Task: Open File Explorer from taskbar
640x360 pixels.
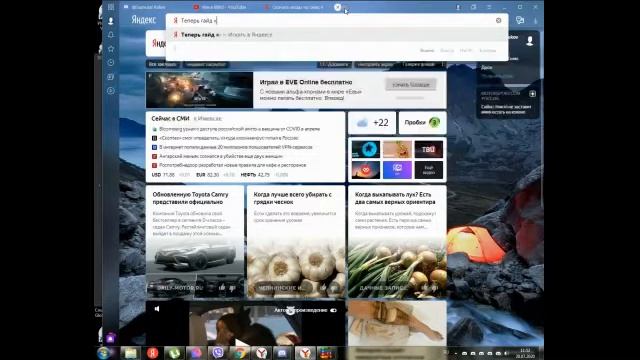Action: pyautogui.click(x=131, y=353)
